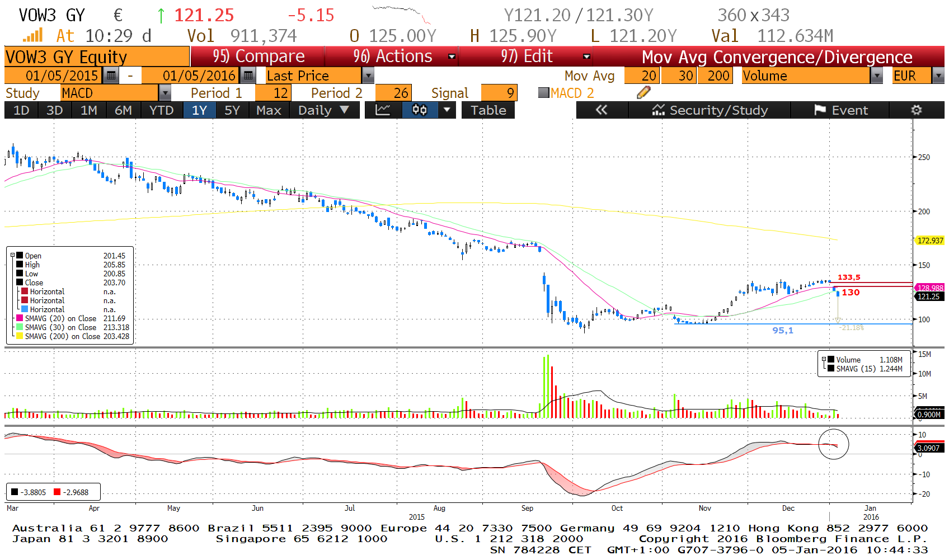Viewport: 949px width, 560px height.
Task: Open the Daily periodicity dropdown
Action: click(x=323, y=110)
